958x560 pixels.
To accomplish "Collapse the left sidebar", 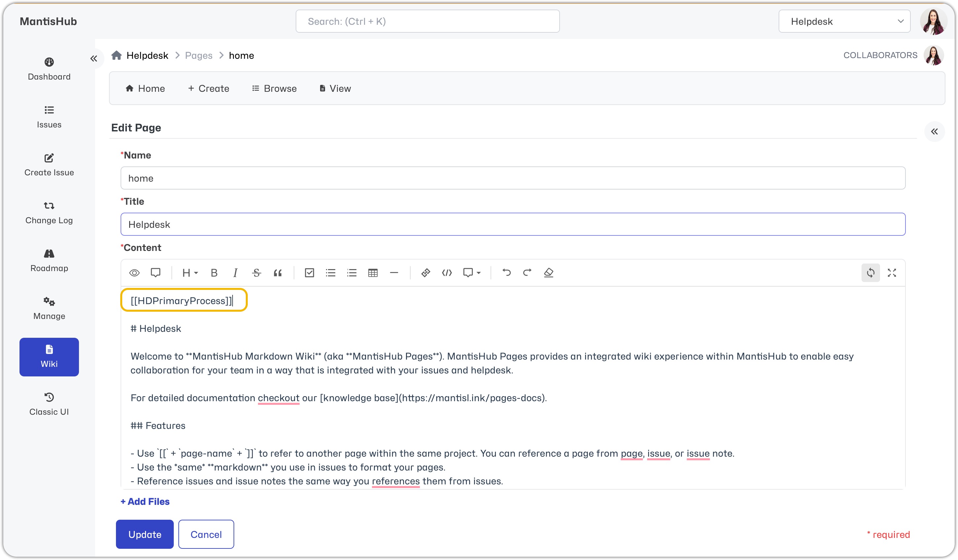I will (93, 58).
